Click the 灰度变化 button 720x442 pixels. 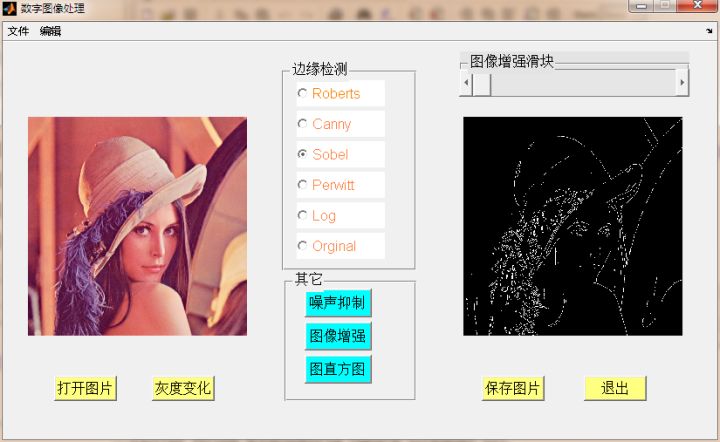pyautogui.click(x=183, y=388)
